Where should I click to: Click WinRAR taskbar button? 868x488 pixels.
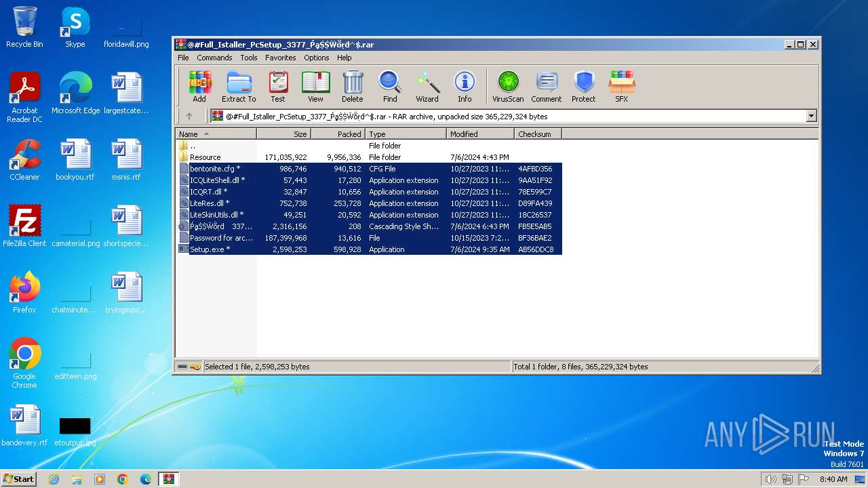[x=168, y=479]
